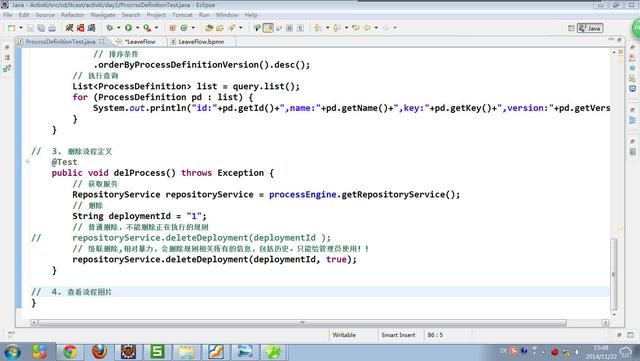
Task: Toggle Mark Occurrences highlighted toolbar button
Action: pos(268,28)
